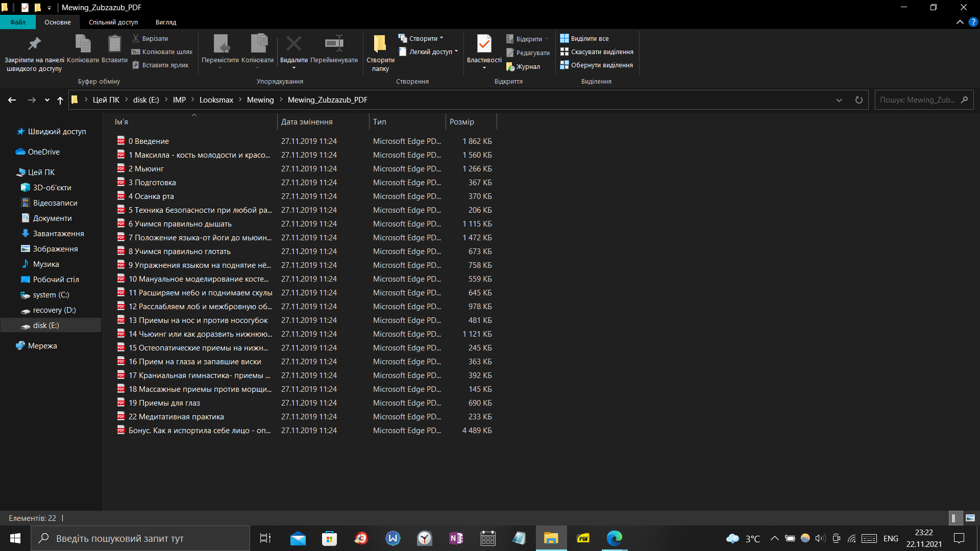Show hidden system tray icons

coord(774,538)
